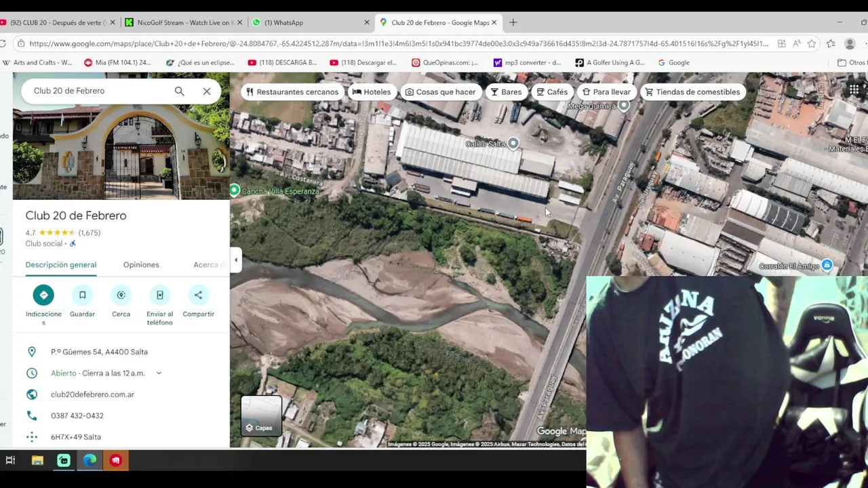Click the Task View taskbar icon
Screen dimensions: 868x488
coord(10,461)
